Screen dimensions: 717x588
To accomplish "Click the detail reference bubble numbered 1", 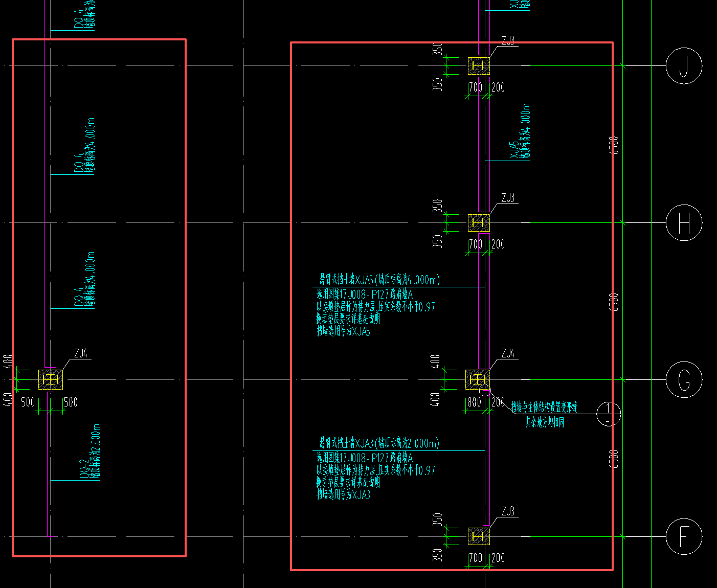I will [609, 414].
